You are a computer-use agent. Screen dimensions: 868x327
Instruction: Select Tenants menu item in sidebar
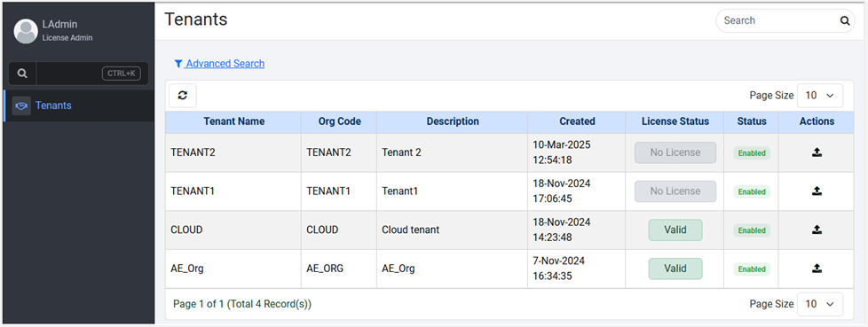pyautogui.click(x=79, y=105)
